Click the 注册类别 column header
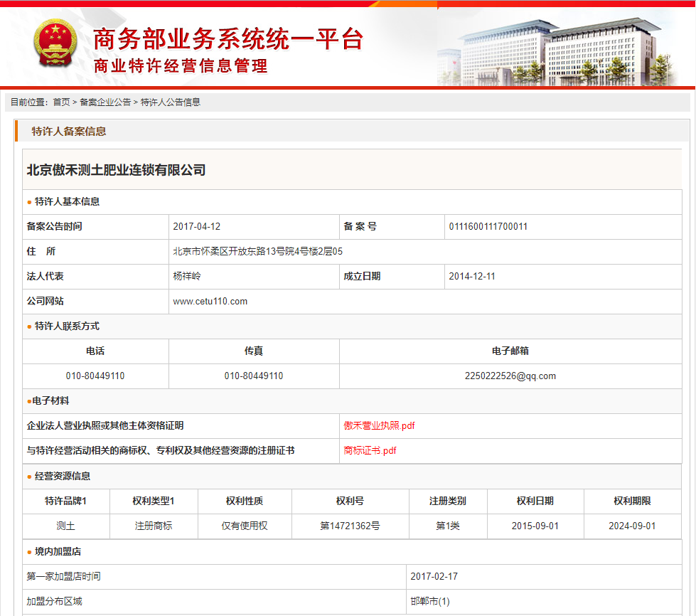696x616 pixels. 448,501
